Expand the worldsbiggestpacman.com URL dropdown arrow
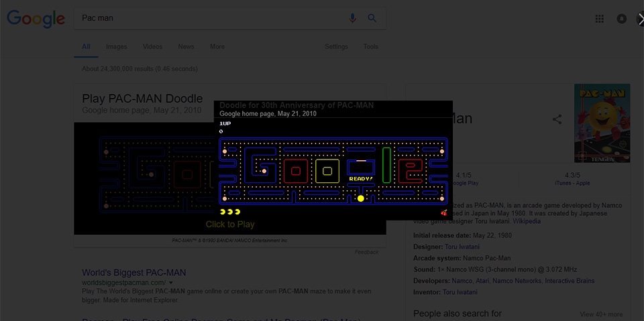The width and height of the screenshot is (644, 321). [x=171, y=283]
